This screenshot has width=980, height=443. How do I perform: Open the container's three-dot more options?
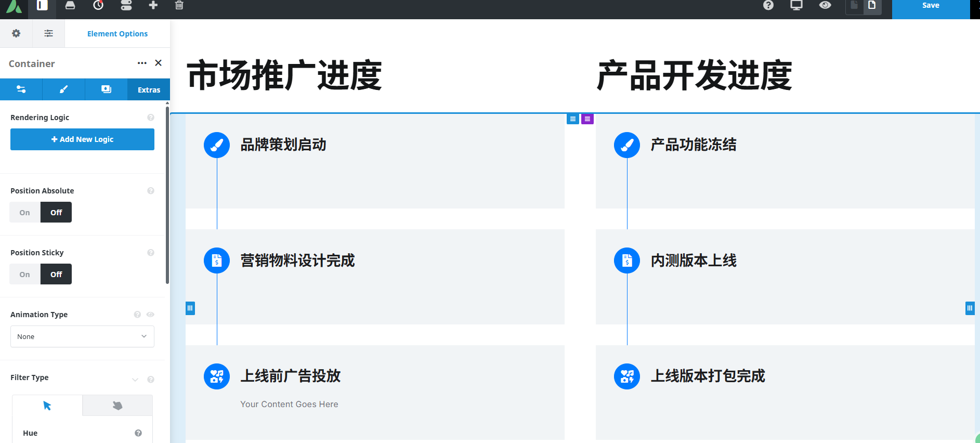point(142,63)
